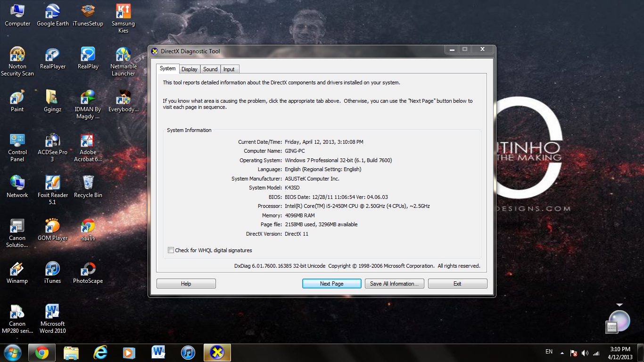Screen dimensions: 644x362
Task: Click the Intel Core i5-2450M processor value
Action: [x=357, y=206]
